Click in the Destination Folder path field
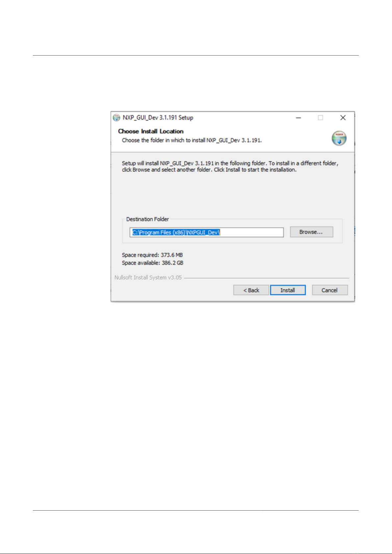The width and height of the screenshot is (392, 554). coord(207,232)
